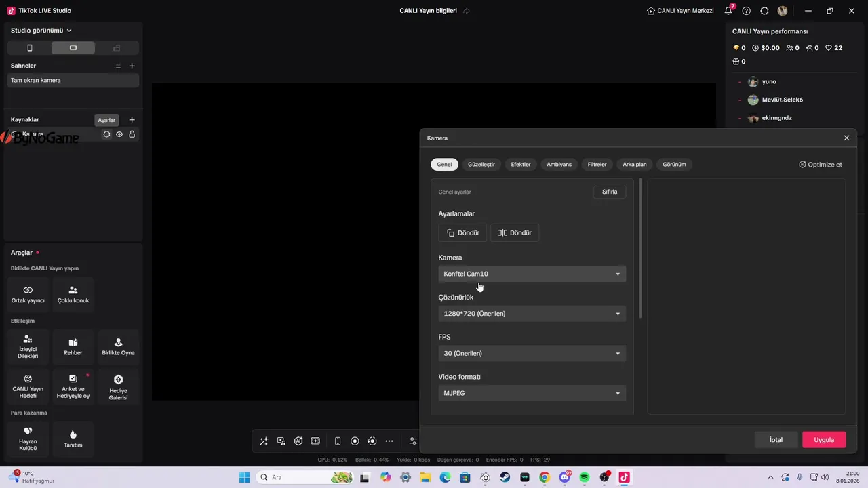Open the profile avatar in title bar
Viewport: 868px width, 488px height.
click(x=783, y=11)
